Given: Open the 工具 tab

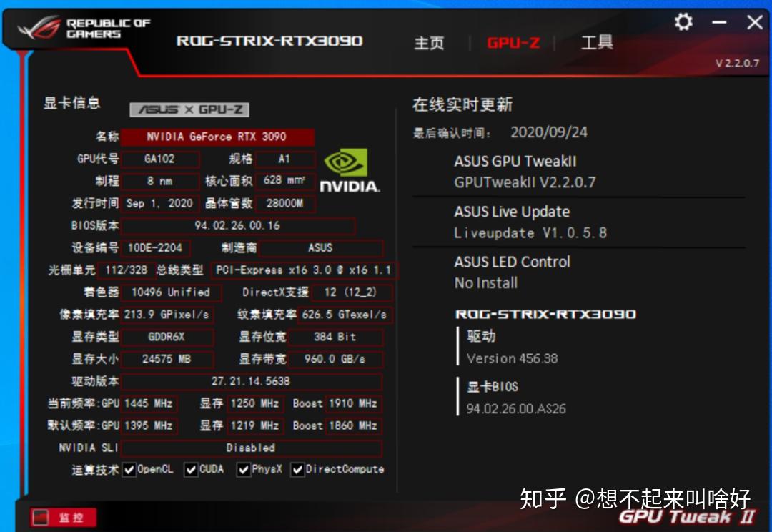Looking at the screenshot, I should (597, 42).
